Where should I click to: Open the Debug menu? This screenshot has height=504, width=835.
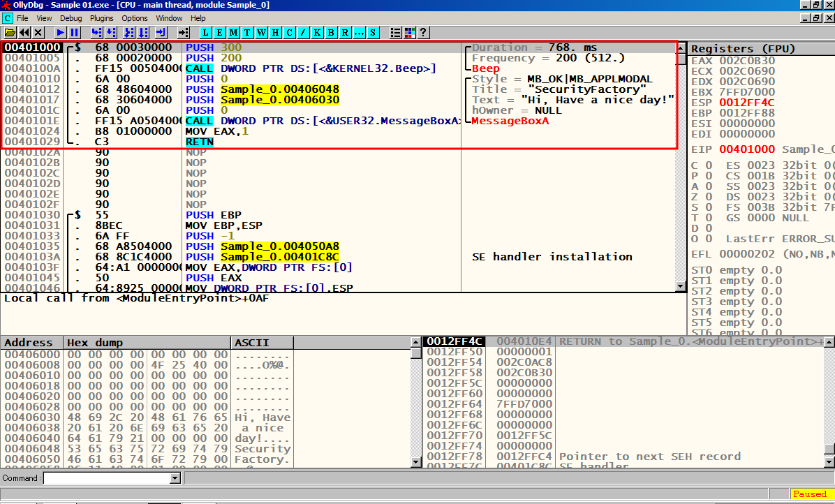point(71,18)
